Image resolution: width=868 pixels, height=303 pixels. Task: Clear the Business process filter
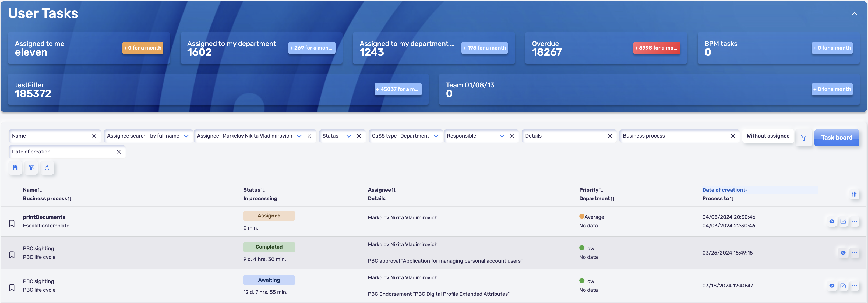pyautogui.click(x=733, y=136)
